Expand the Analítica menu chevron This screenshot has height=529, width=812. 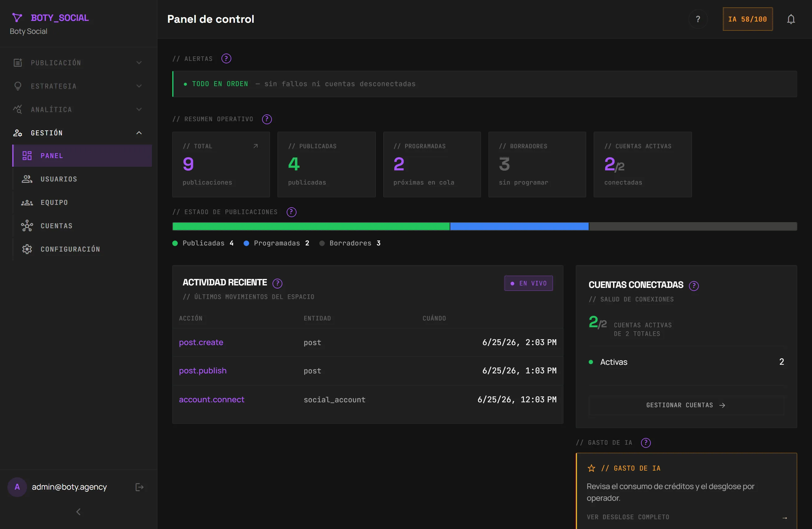[139, 109]
